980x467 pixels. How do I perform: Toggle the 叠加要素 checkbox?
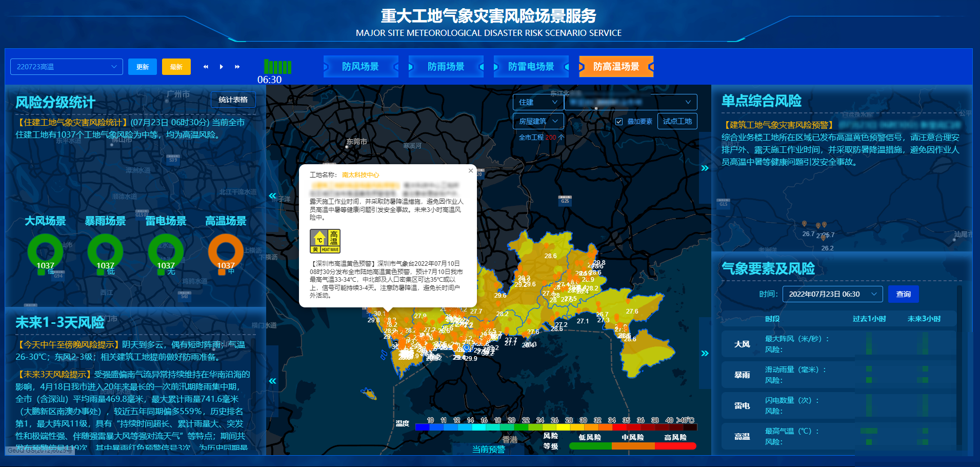[619, 122]
